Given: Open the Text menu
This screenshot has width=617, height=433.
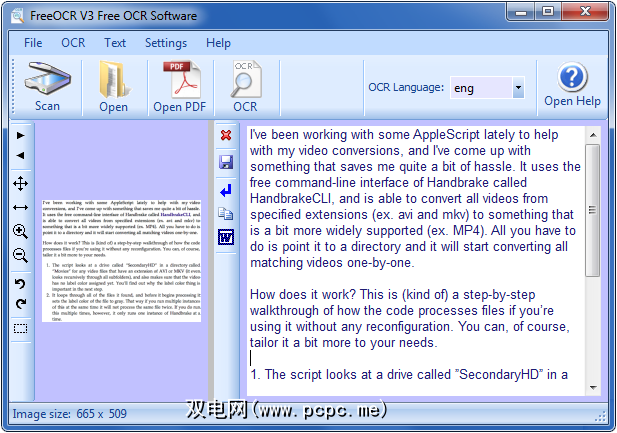Looking at the screenshot, I should pos(115,43).
